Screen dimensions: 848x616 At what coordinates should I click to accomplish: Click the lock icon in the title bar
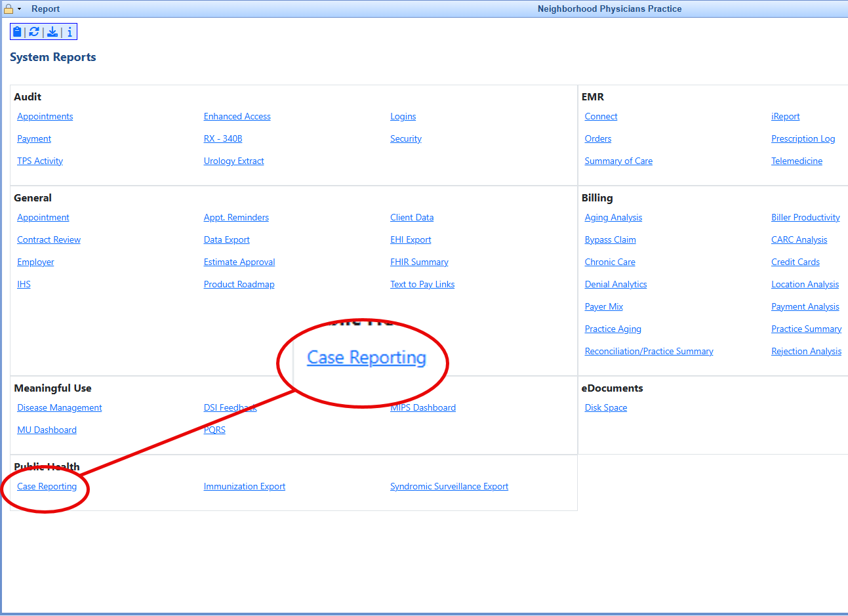pyautogui.click(x=9, y=9)
